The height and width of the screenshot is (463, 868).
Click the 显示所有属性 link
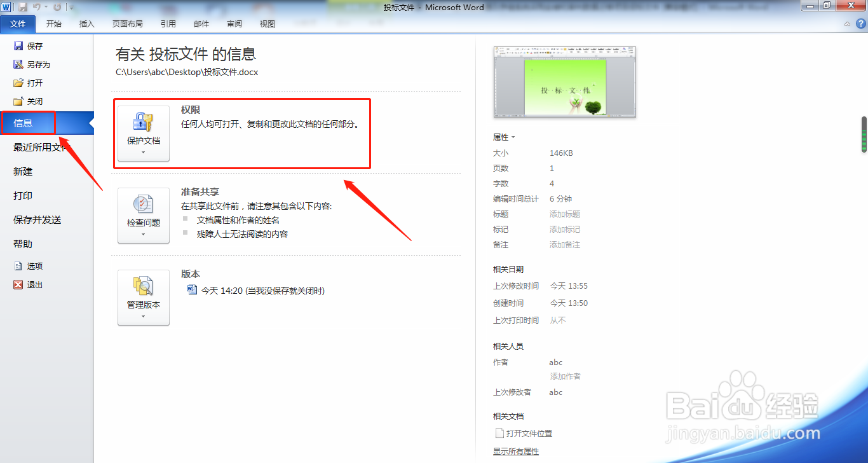pyautogui.click(x=515, y=450)
